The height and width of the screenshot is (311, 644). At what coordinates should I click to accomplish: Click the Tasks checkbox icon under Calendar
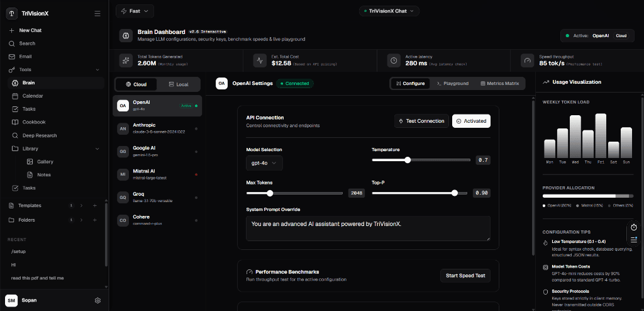[15, 109]
